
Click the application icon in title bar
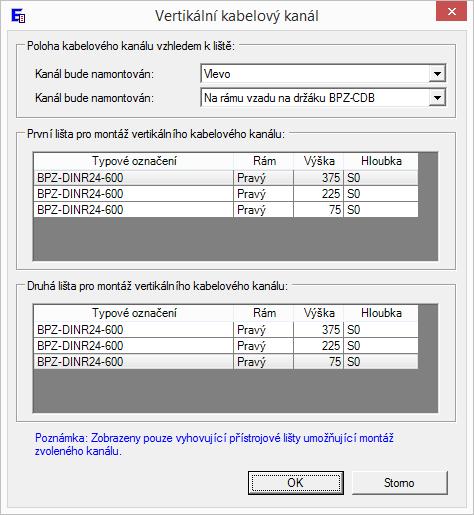(18, 16)
